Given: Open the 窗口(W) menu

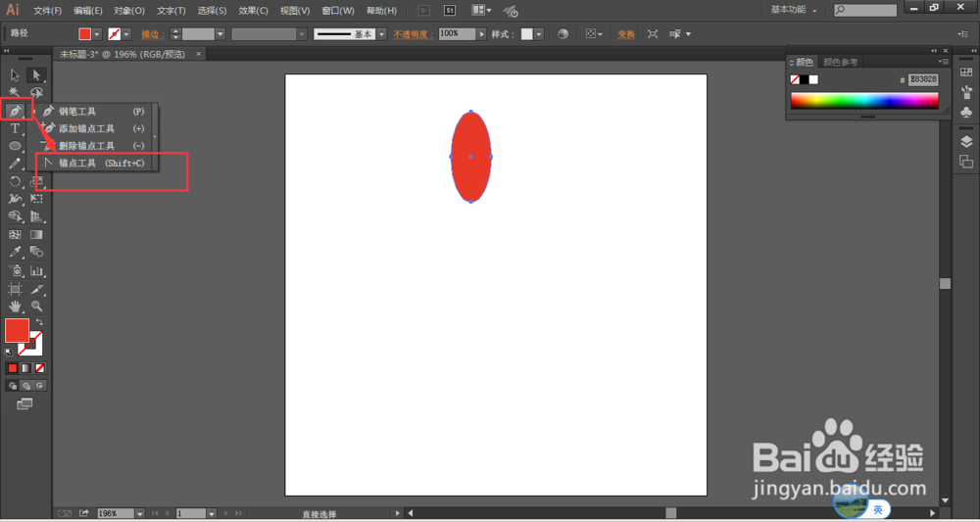Looking at the screenshot, I should [x=337, y=11].
